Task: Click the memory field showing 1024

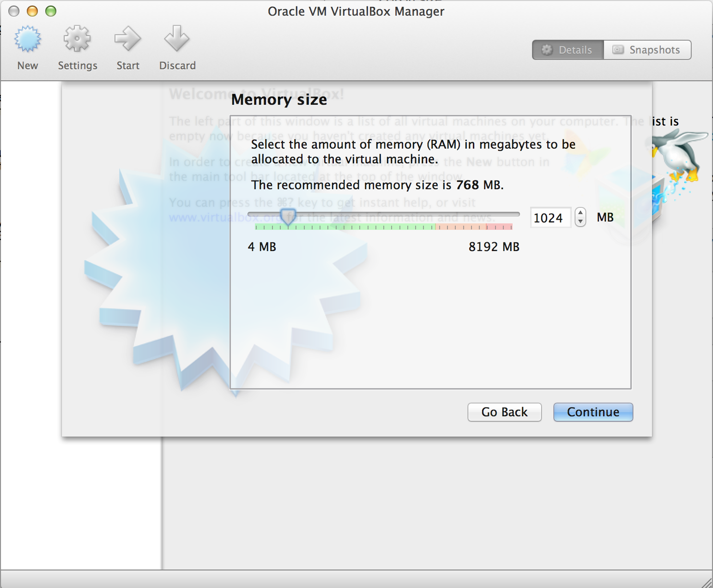Action: 550,218
